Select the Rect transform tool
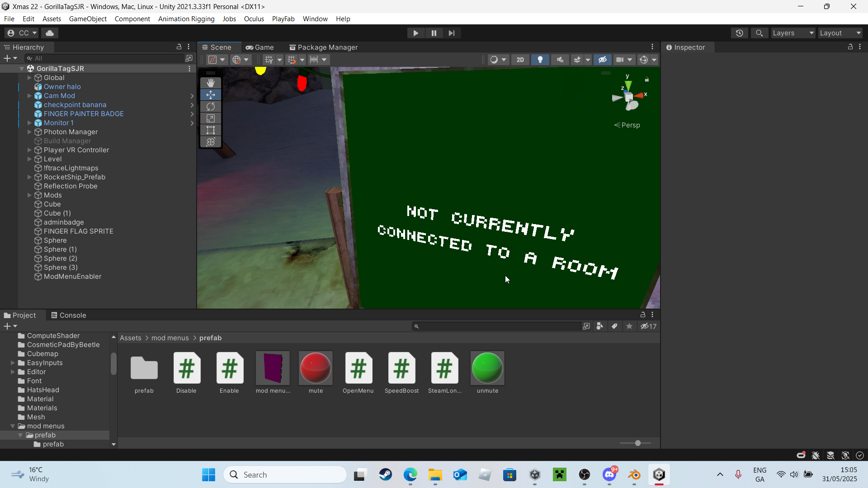 211,130
